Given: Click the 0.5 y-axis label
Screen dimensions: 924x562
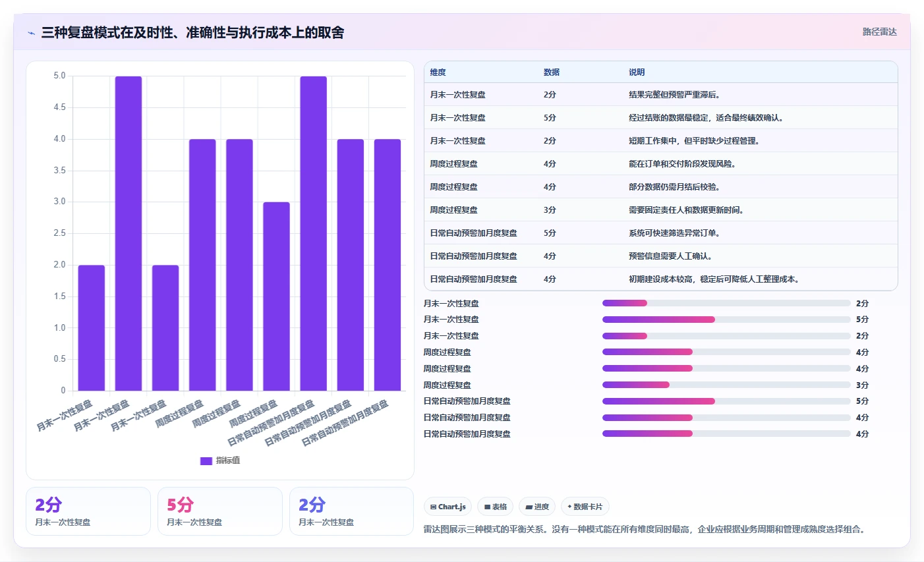Looking at the screenshot, I should (x=59, y=359).
